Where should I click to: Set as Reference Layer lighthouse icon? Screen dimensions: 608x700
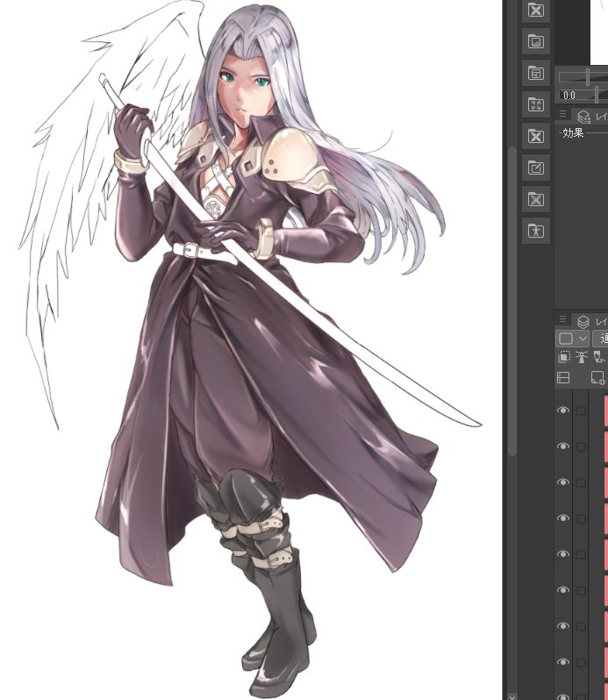pos(581,357)
